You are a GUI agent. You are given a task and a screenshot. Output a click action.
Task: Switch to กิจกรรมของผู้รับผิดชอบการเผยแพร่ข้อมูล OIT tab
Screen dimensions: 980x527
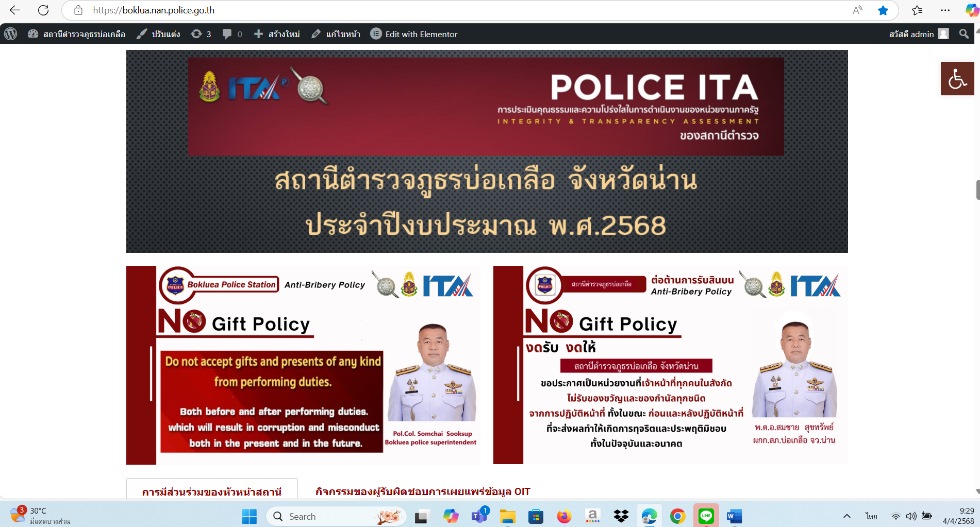coord(423,491)
